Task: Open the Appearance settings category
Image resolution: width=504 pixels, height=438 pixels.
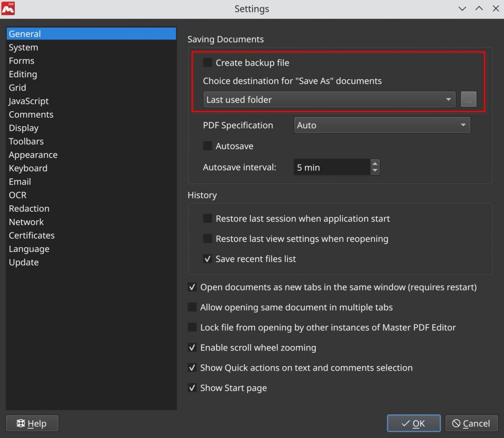Action: pyautogui.click(x=91, y=155)
